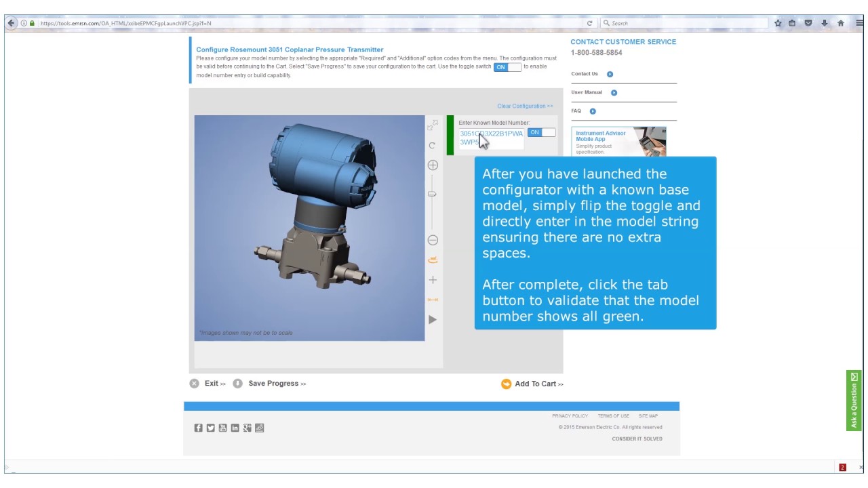
Task: Open the Pocket icon in browser toolbar
Action: pos(808,23)
